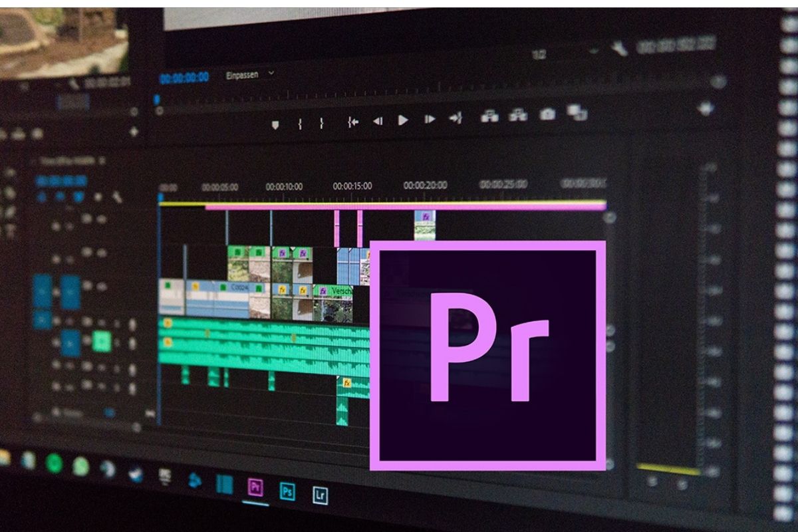Viewport: 798px width, 532px height.
Task: Open the Source monitor button editor plus
Action: tap(134, 132)
